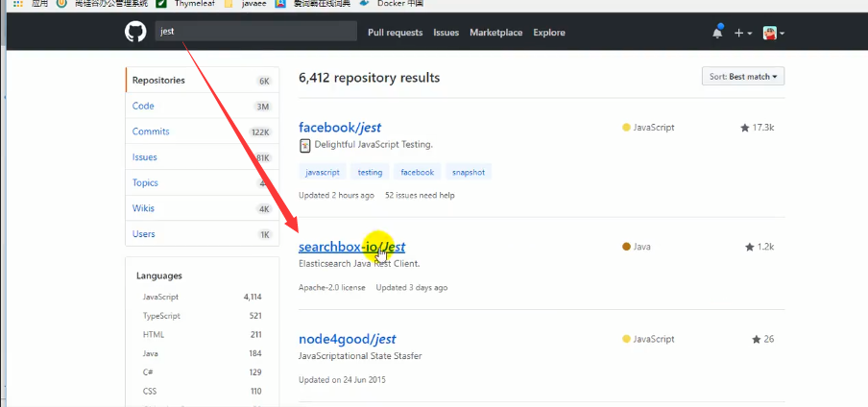Select the Issues filter in sidebar

[x=202, y=156]
